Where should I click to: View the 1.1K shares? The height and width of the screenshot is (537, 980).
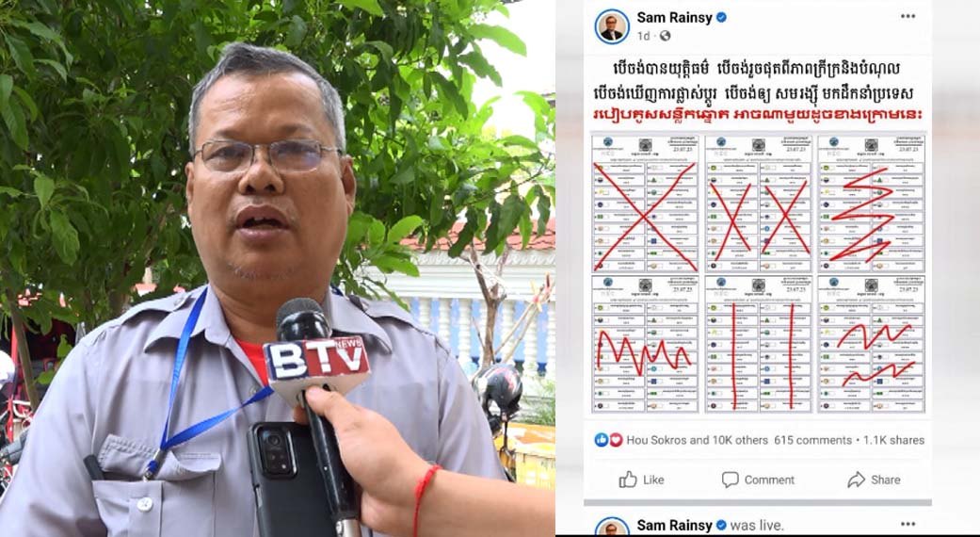[893, 440]
